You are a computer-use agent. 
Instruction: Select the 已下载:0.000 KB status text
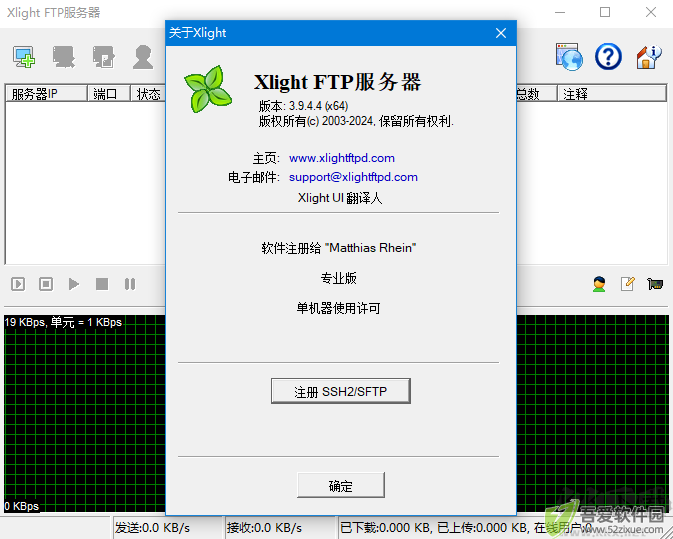click(386, 528)
